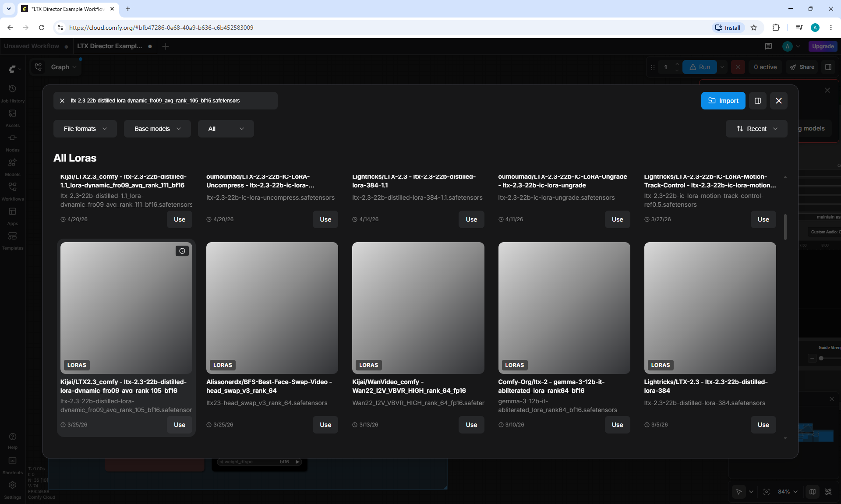Use the rank_111 dynamic LoRA from 4/20/26
This screenshot has height=504, width=841.
tap(180, 219)
